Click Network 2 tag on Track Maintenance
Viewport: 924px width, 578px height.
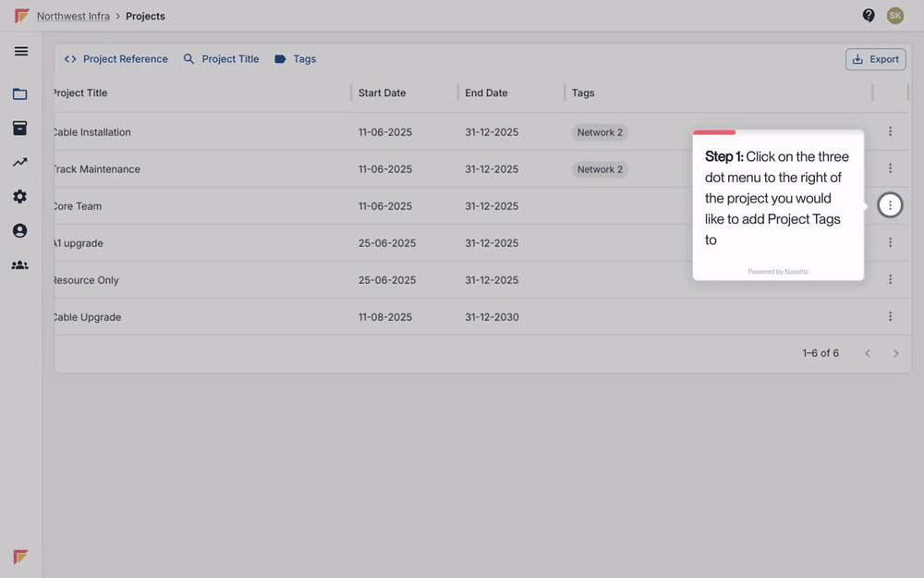[600, 169]
